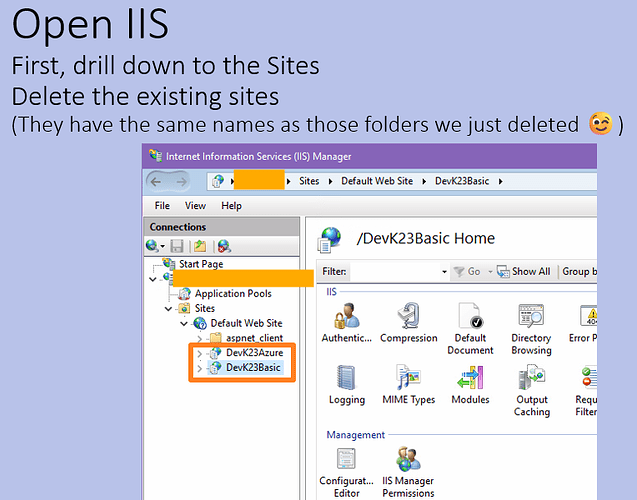Click the home globe icon in address bar
The image size is (637, 500).
tap(218, 181)
